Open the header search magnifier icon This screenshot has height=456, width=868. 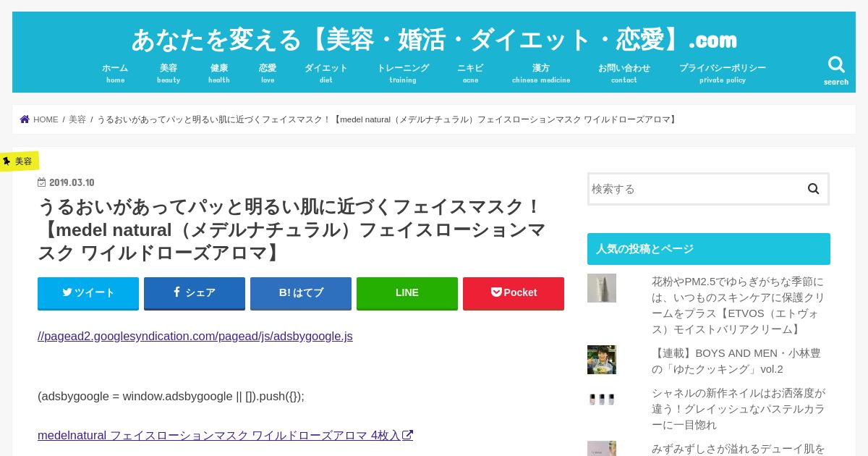836,65
